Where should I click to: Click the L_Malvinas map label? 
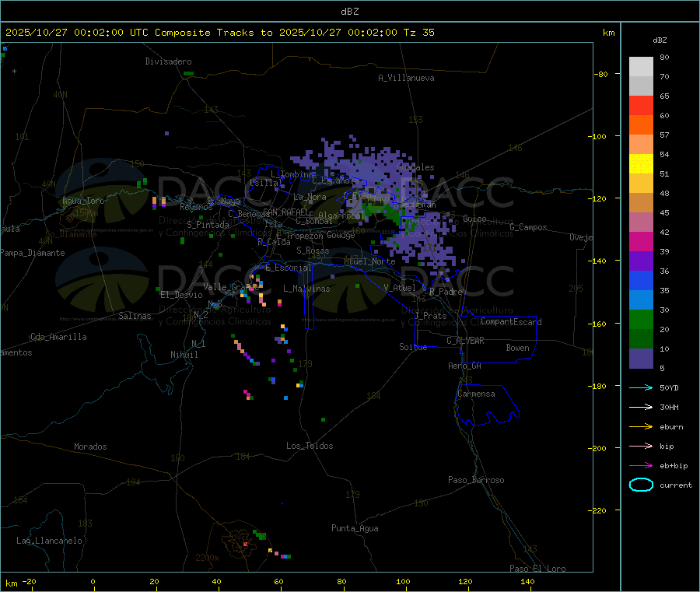[x=306, y=289]
